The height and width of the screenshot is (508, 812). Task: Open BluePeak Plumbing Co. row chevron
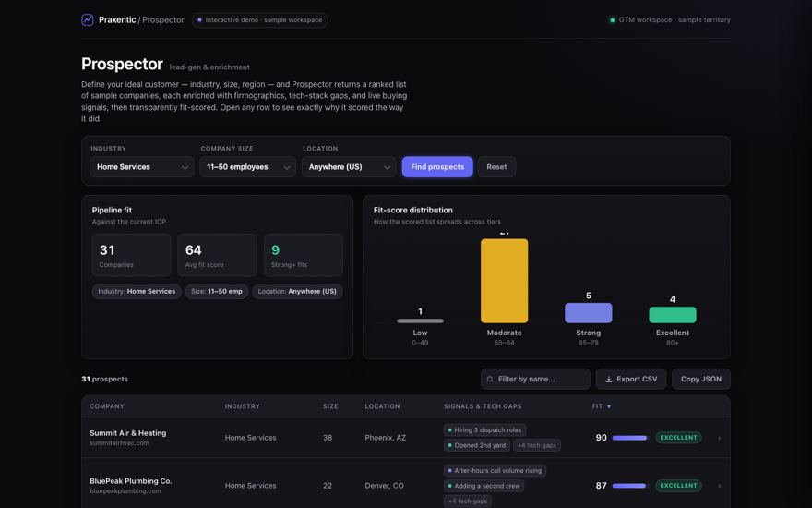(719, 486)
